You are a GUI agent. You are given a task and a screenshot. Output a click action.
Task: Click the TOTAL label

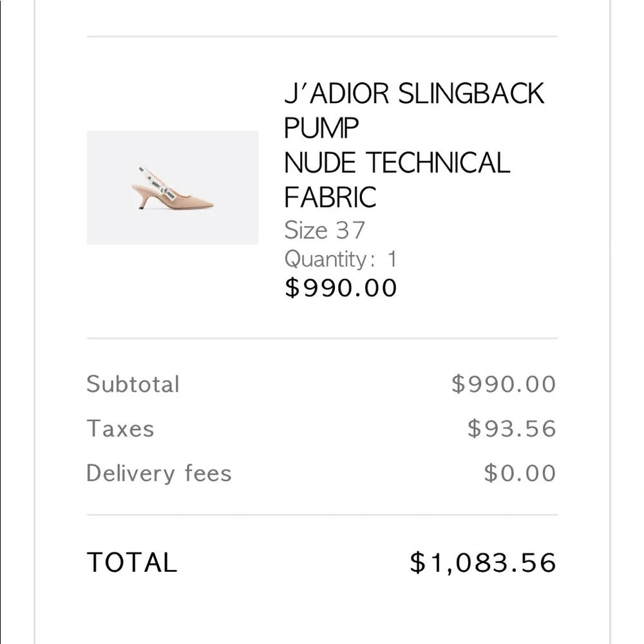[x=132, y=562]
